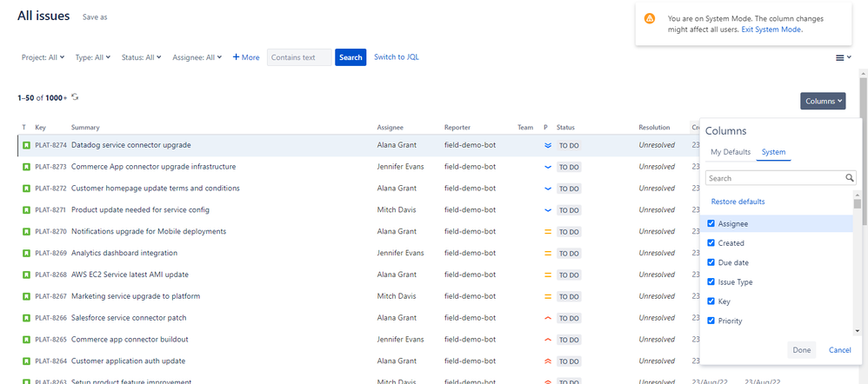The width and height of the screenshot is (868, 384).
Task: Click the story type icon for PLAT-8273
Action: (26, 167)
